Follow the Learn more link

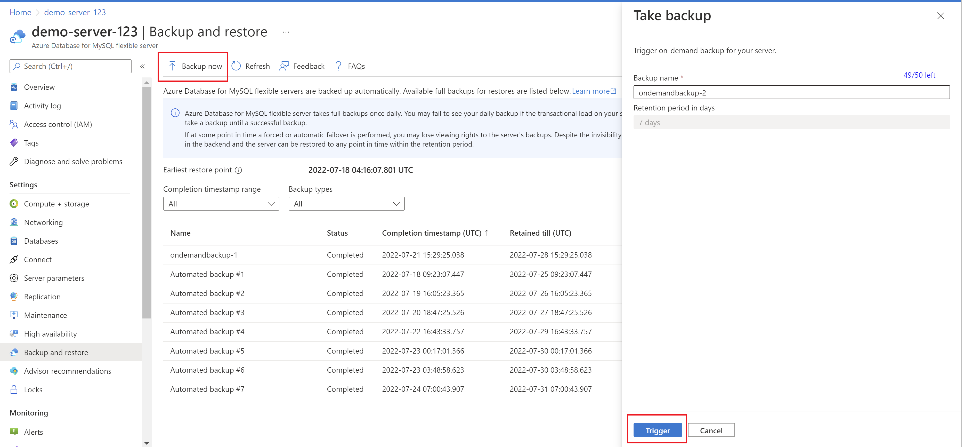click(x=590, y=91)
